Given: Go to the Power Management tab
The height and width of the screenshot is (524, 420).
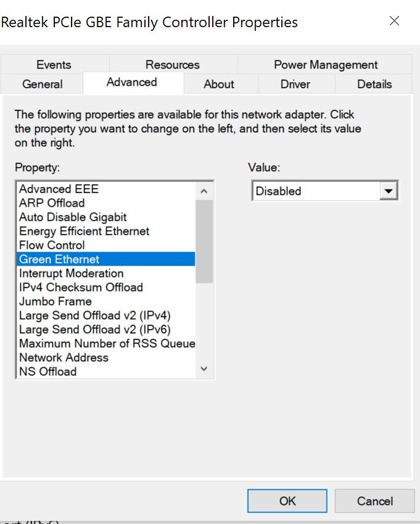Looking at the screenshot, I should pyautogui.click(x=326, y=65).
